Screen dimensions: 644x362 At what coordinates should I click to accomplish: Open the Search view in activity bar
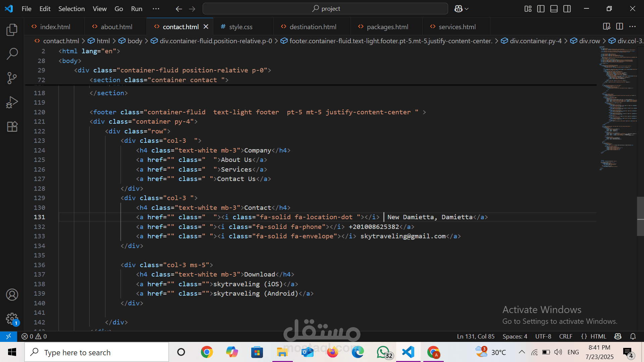point(12,54)
